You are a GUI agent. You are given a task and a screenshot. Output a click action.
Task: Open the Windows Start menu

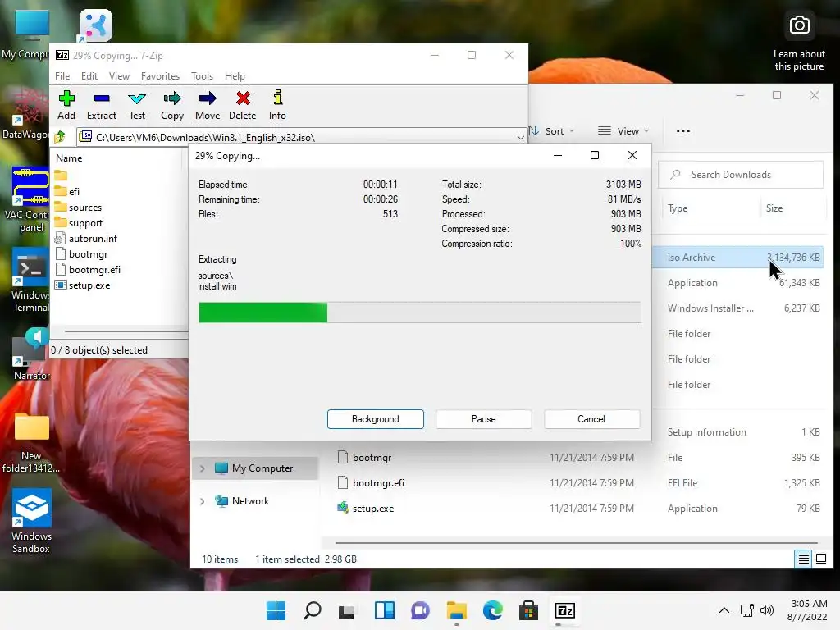click(276, 610)
